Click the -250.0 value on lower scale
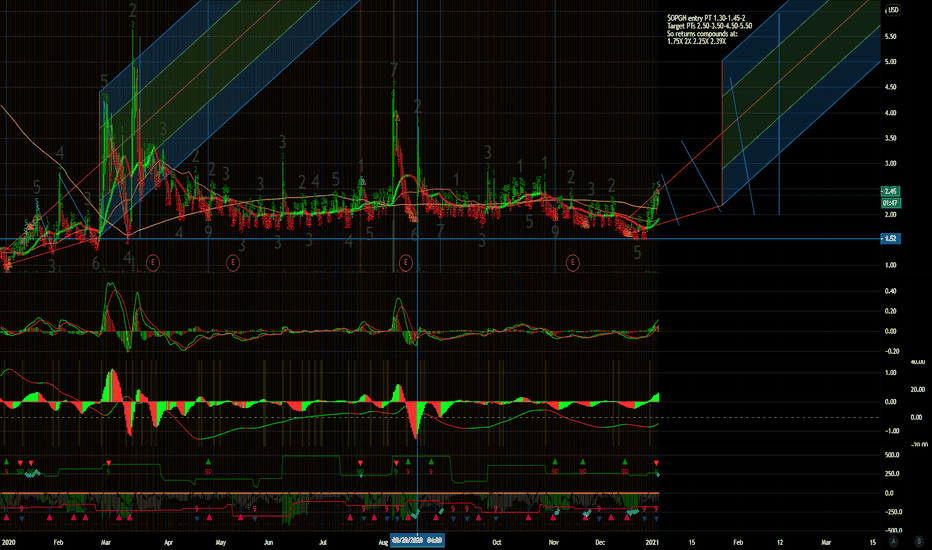The width and height of the screenshot is (932, 550). pos(892,511)
